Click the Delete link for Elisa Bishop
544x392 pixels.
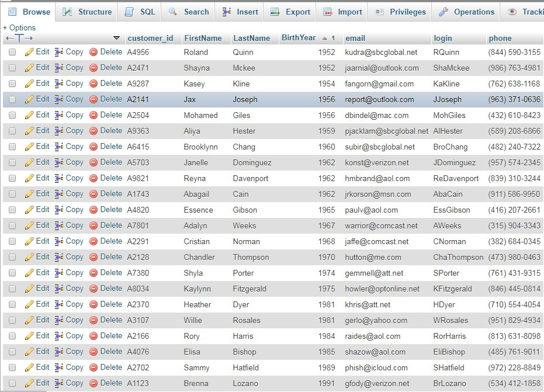111,352
